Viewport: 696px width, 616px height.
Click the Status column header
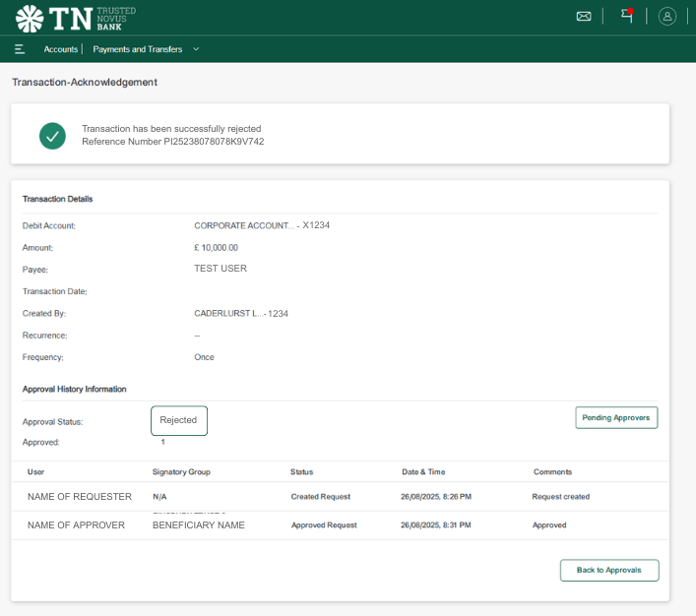click(x=301, y=472)
